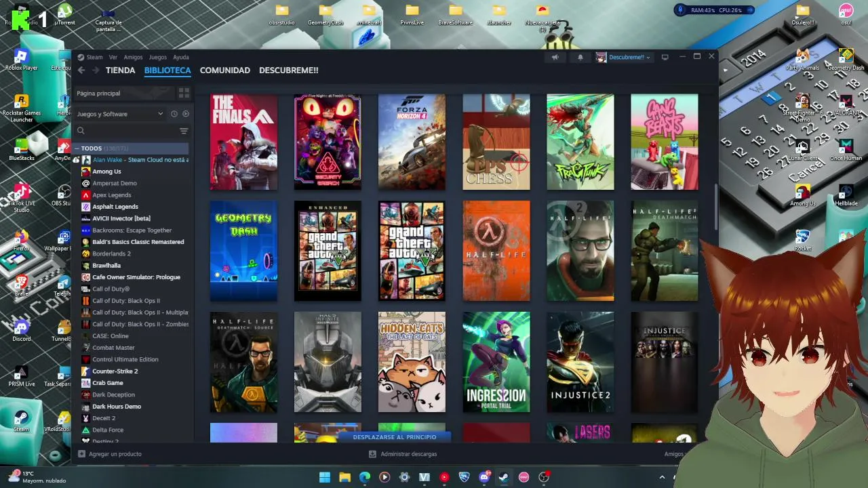Toggle the library collections grid view icon
This screenshot has width=868, height=488.
(x=184, y=93)
